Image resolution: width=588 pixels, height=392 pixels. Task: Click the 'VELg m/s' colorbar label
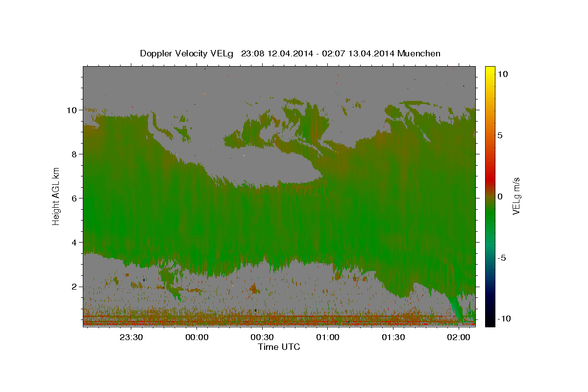coord(516,196)
